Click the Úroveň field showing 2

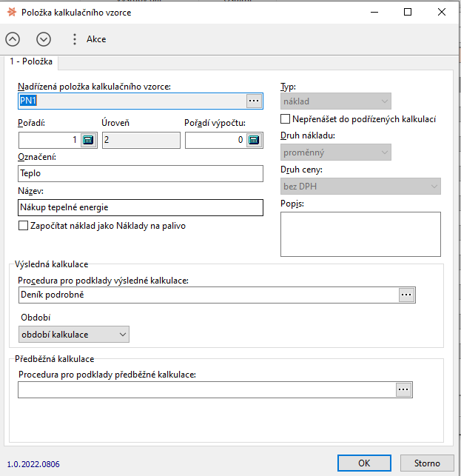click(x=141, y=140)
